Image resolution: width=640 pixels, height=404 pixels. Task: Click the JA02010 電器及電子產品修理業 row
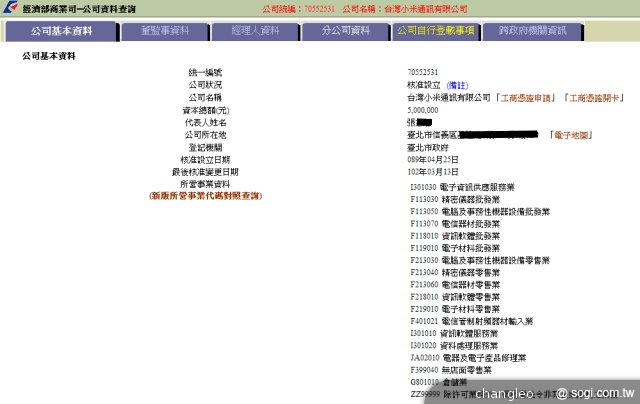(468, 358)
